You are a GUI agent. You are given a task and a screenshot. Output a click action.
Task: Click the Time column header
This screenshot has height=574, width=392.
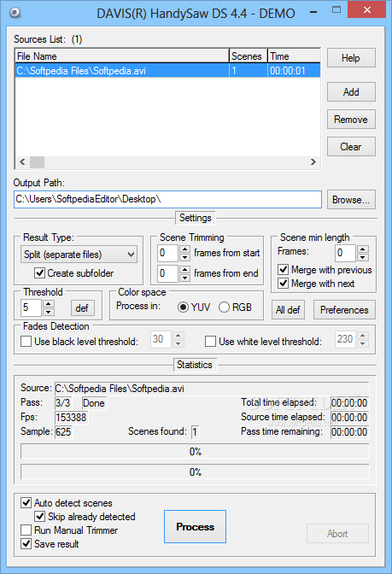(x=294, y=56)
